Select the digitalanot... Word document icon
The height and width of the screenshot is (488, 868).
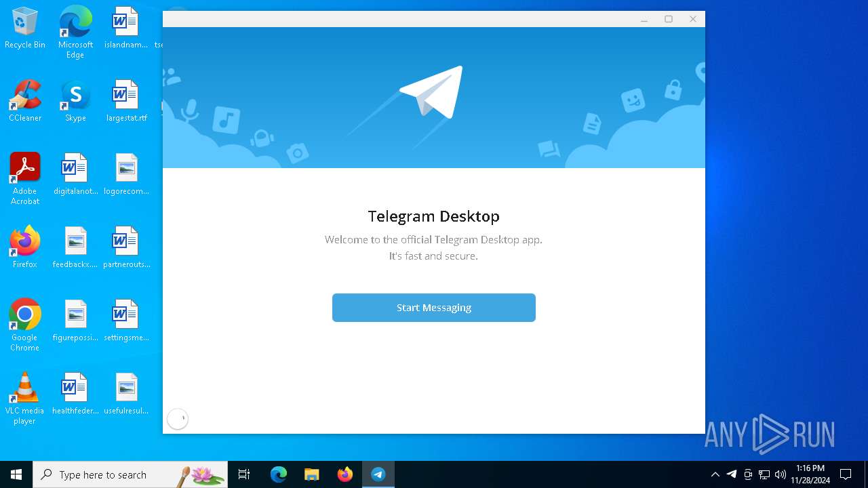(75, 175)
